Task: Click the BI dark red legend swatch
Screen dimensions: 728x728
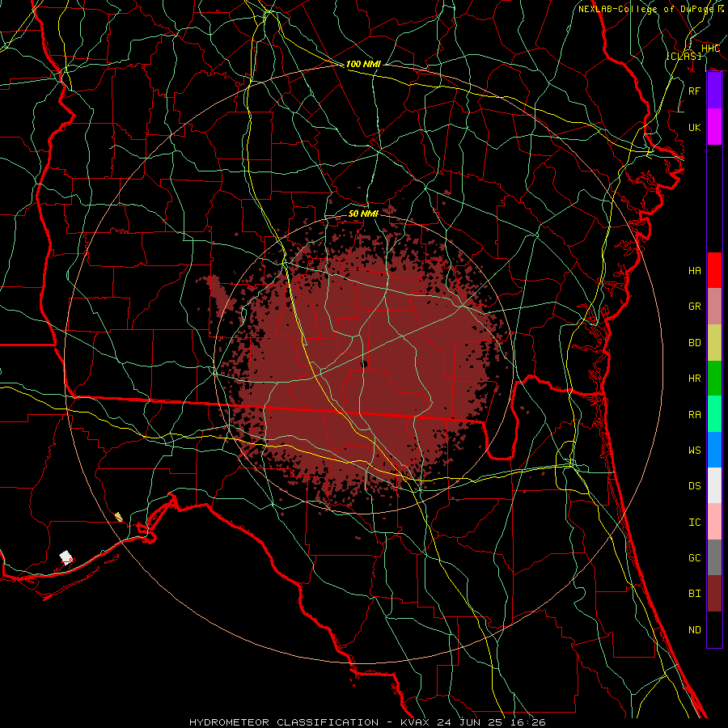Action: (714, 594)
